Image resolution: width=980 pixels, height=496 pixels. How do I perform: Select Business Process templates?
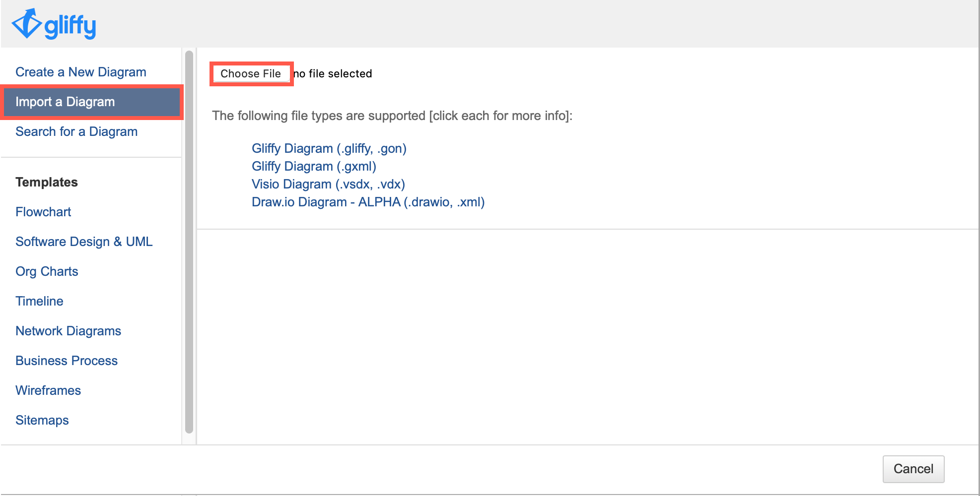coord(67,361)
